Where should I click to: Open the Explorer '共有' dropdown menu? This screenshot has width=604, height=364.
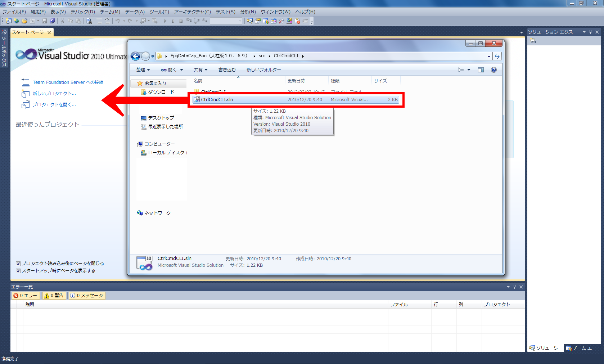(x=200, y=70)
